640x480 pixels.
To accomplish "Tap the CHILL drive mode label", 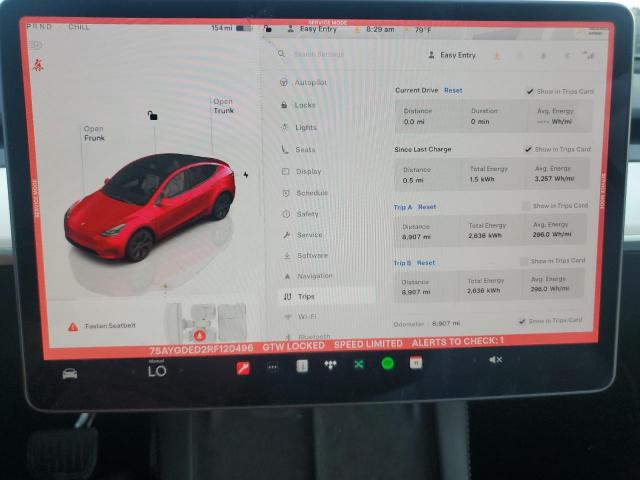I will [79, 27].
